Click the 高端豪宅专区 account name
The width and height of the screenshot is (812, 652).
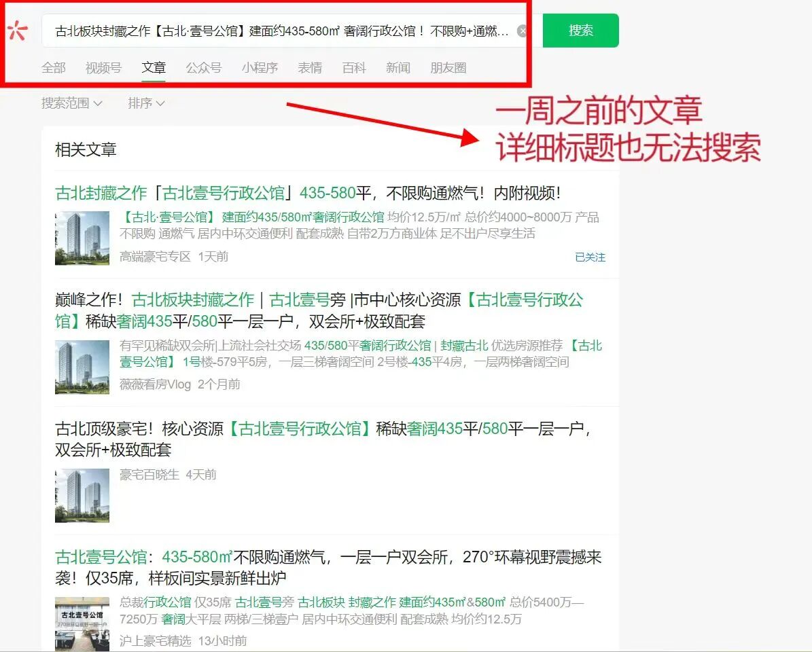pos(156,257)
